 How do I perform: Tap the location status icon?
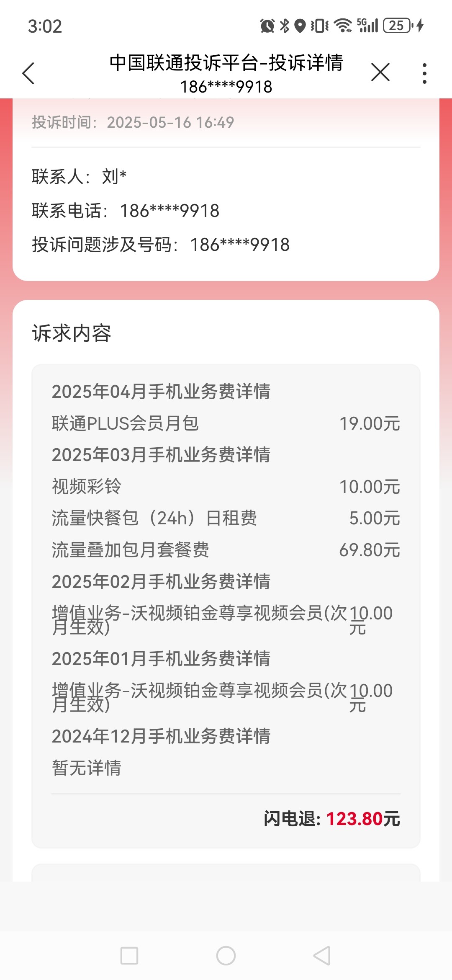pos(300,26)
